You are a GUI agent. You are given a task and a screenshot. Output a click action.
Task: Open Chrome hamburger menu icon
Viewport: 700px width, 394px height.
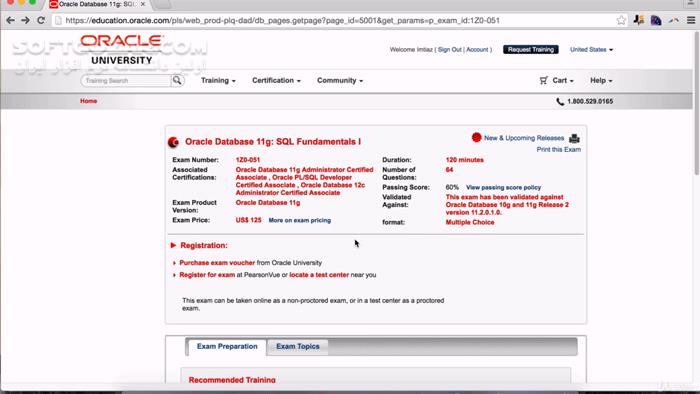click(x=691, y=21)
